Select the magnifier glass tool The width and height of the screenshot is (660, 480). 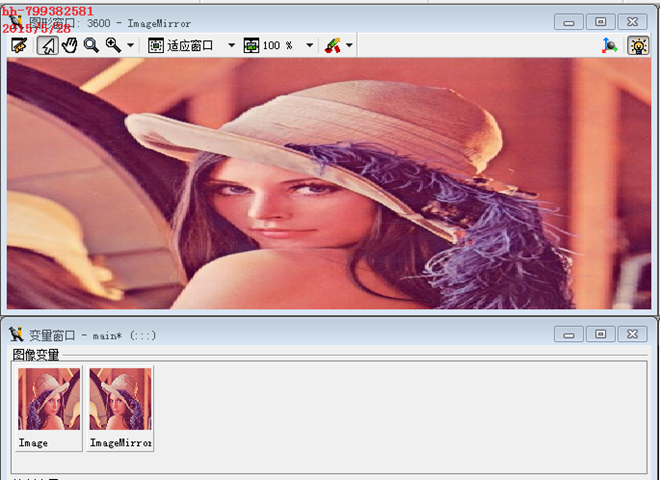(91, 45)
